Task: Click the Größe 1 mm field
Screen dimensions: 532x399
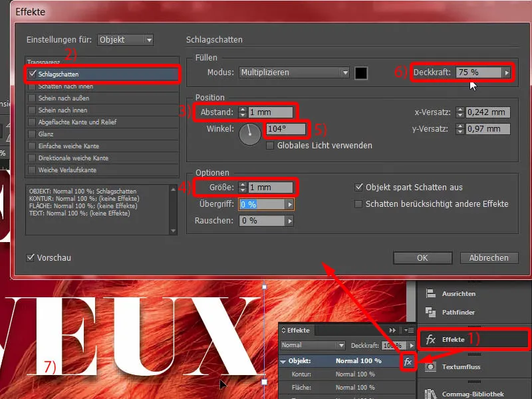Action: click(x=271, y=188)
